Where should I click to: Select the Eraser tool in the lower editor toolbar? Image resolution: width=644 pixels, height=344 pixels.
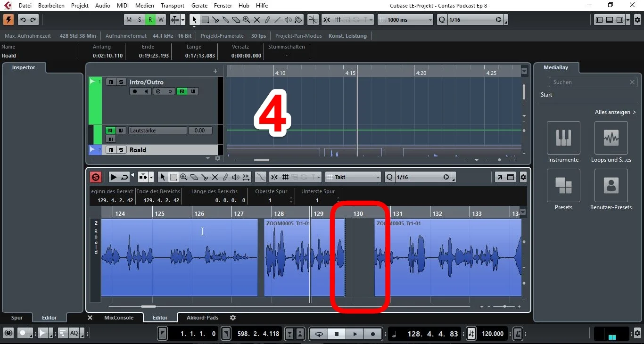(x=194, y=177)
